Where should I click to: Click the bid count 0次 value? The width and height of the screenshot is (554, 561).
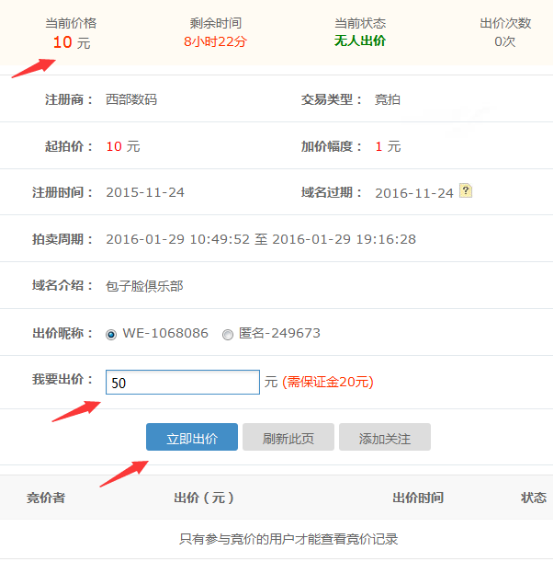(505, 42)
